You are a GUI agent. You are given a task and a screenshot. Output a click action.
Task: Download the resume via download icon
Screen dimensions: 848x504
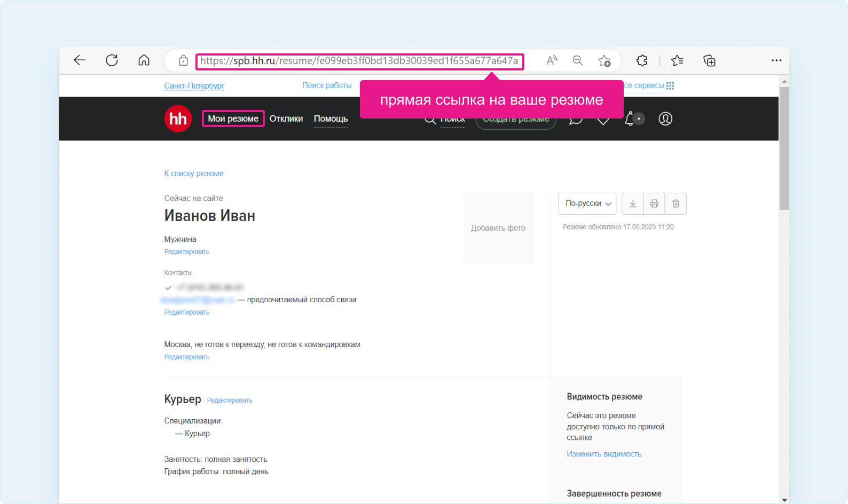[633, 203]
